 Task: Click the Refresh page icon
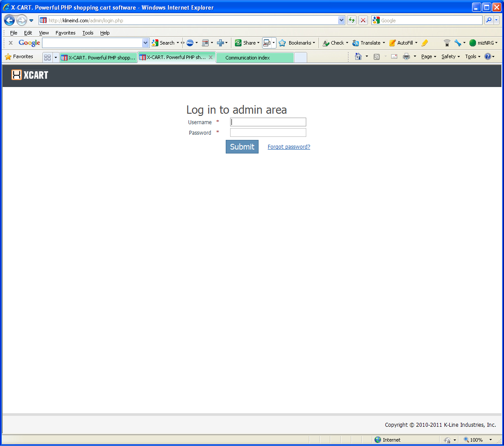coord(352,20)
